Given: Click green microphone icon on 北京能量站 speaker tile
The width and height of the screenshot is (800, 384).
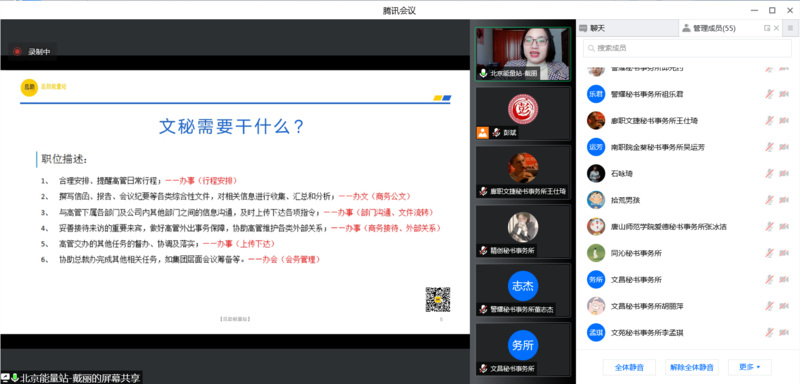Looking at the screenshot, I should click(x=483, y=73).
